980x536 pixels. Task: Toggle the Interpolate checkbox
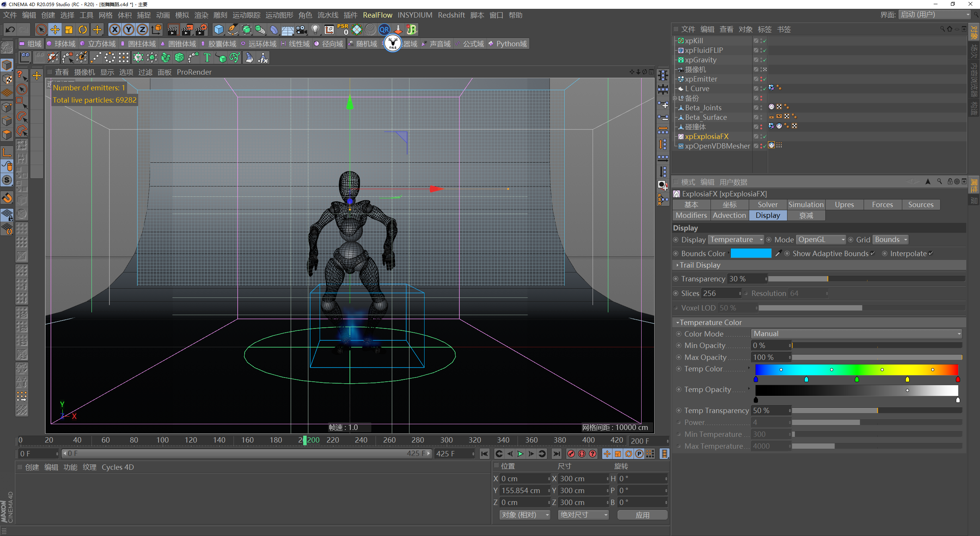(x=931, y=253)
